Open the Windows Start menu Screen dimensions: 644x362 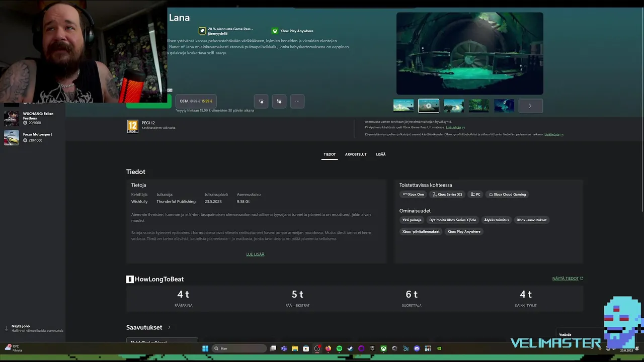click(x=205, y=348)
